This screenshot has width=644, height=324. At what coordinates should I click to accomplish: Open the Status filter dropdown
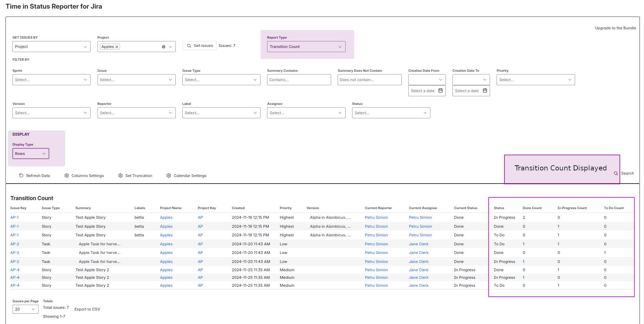(x=391, y=113)
